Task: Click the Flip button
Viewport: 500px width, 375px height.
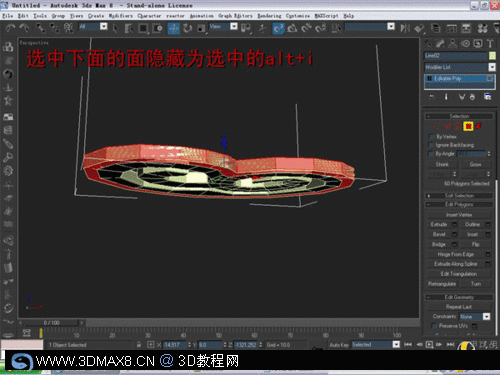Action: point(475,244)
